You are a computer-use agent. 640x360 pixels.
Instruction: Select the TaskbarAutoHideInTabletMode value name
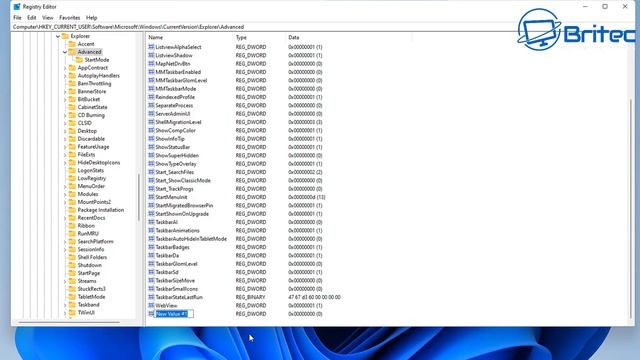point(191,239)
